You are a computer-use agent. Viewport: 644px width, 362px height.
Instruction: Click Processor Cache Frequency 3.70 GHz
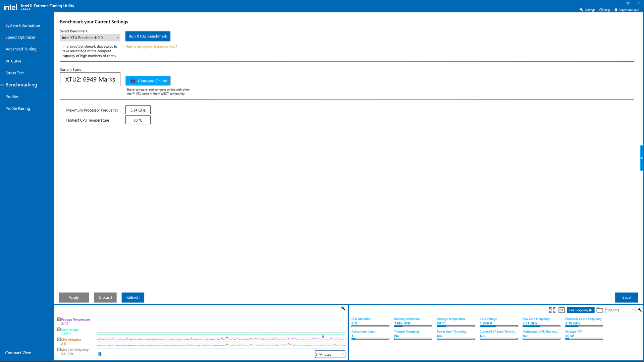pos(573,323)
